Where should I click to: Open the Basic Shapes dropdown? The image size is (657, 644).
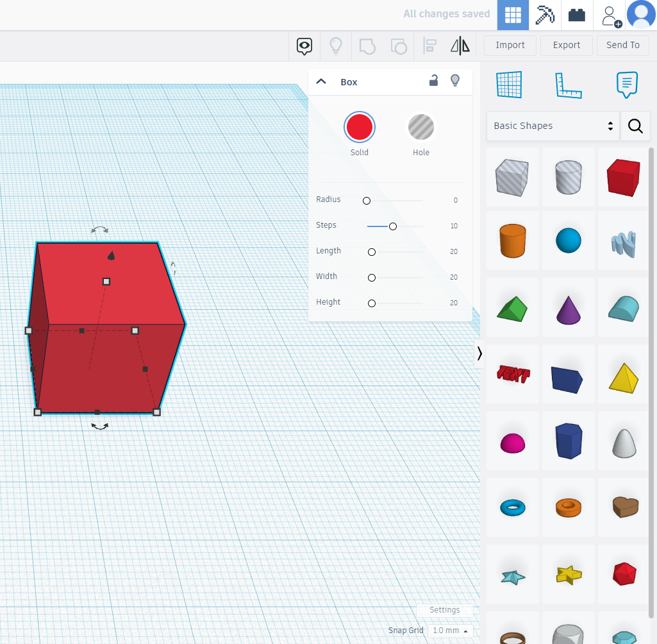coord(551,126)
